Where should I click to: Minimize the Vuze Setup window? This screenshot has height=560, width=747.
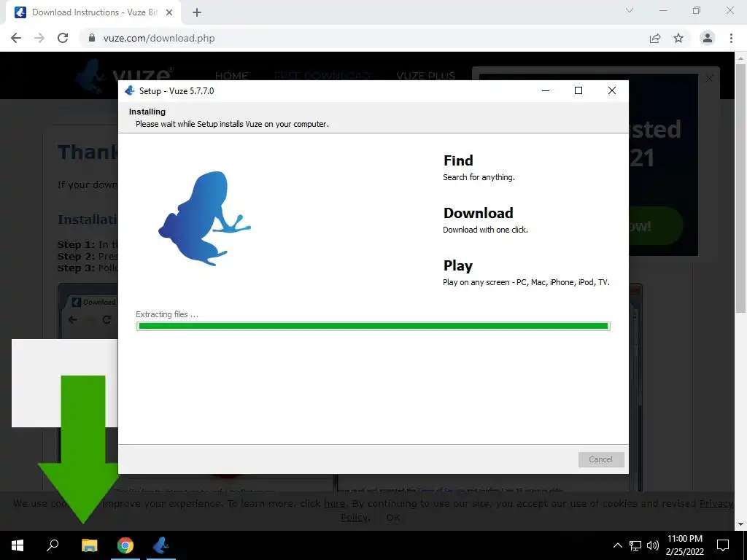pos(546,90)
